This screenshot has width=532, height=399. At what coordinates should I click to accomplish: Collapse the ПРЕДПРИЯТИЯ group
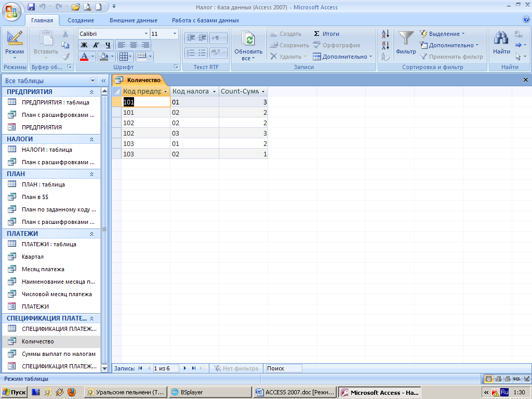coord(91,92)
